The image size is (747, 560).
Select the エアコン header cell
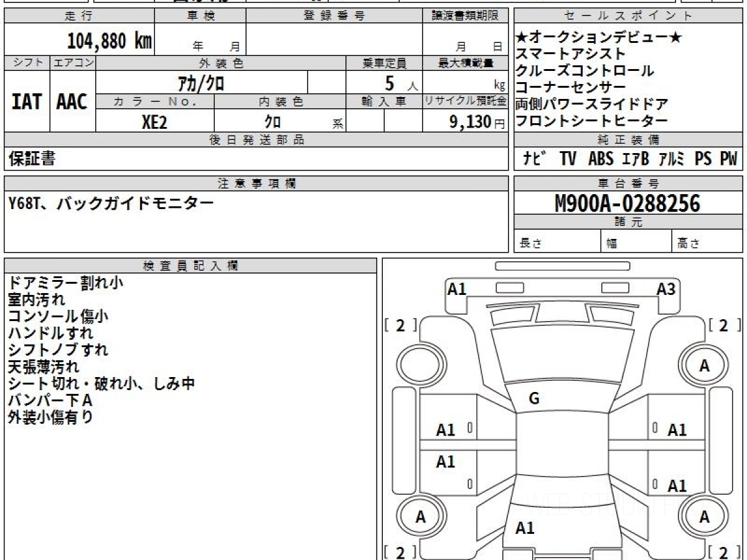pos(73,63)
